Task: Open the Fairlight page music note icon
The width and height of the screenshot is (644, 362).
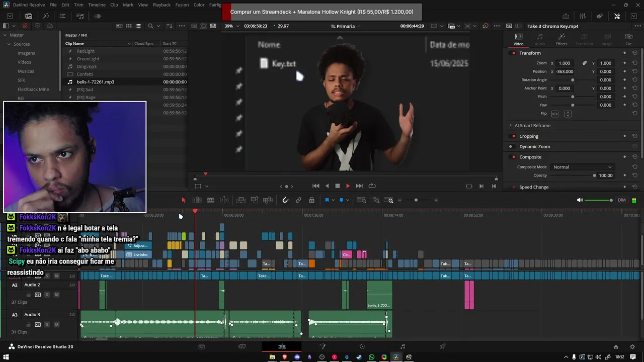Action: (x=403, y=346)
